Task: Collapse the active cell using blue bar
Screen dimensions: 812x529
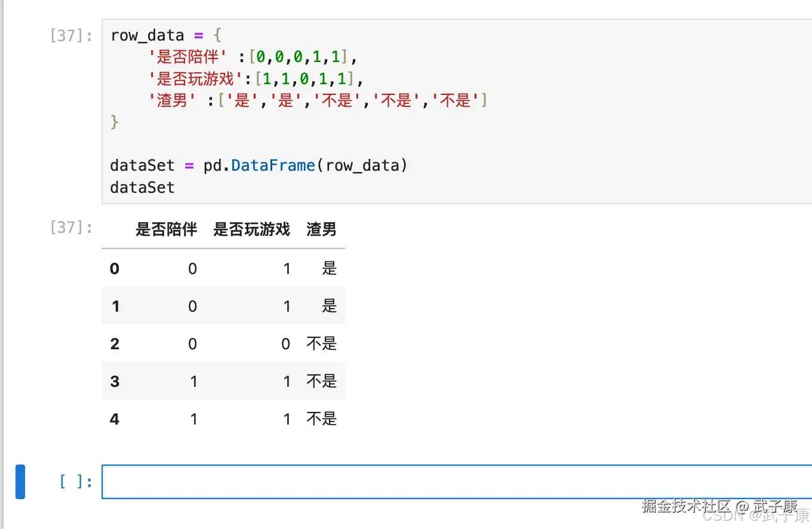Action: tap(20, 481)
